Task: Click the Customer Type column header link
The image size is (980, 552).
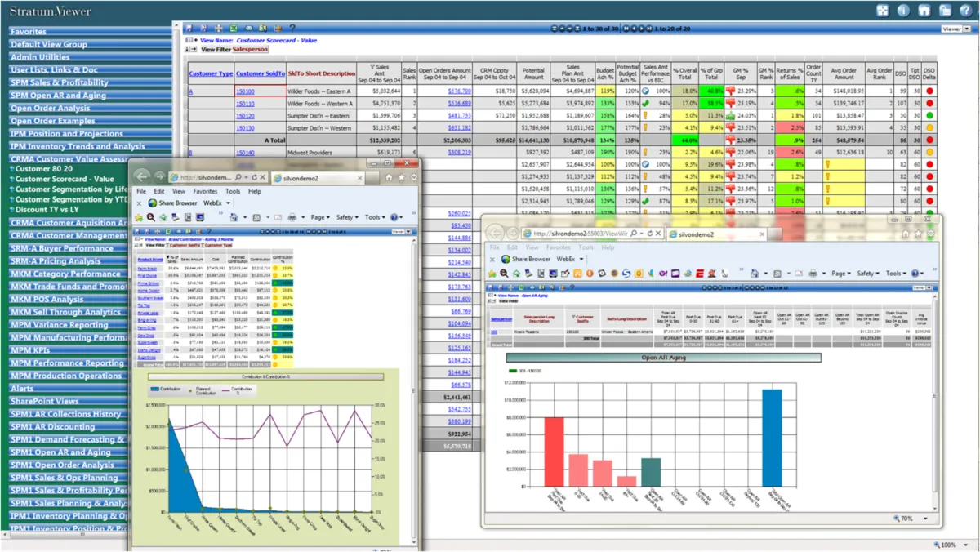Action: click(x=211, y=73)
